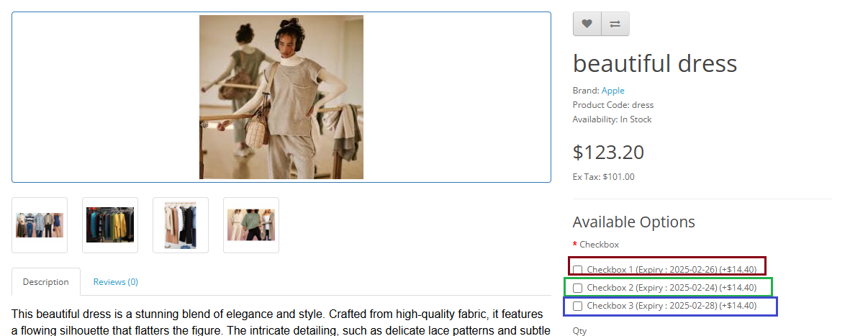Viewport: 868px width, 336px height.
Task: View thumbnail of clothes rack
Action: [110, 225]
